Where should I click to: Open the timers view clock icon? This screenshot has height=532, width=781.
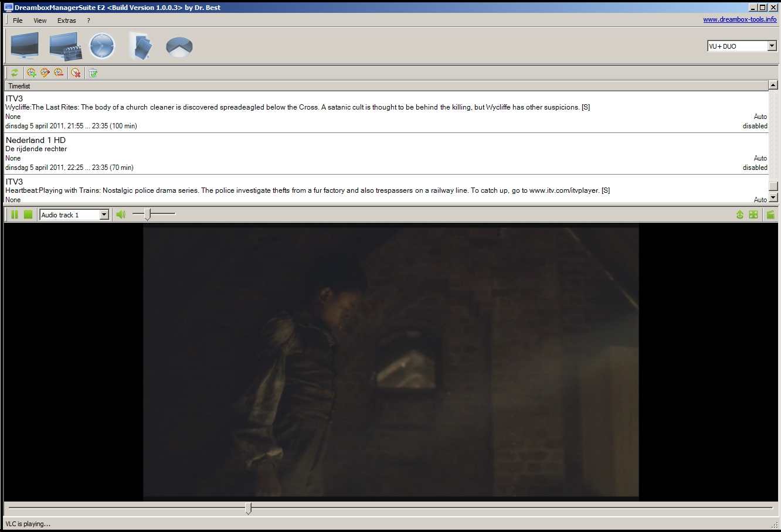click(102, 46)
